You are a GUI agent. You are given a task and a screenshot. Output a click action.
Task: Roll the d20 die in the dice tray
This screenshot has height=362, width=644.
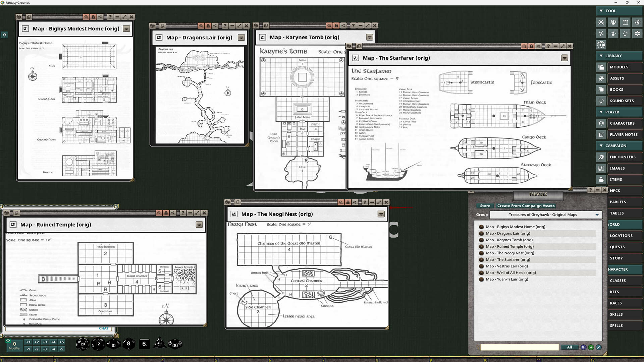coord(83,344)
